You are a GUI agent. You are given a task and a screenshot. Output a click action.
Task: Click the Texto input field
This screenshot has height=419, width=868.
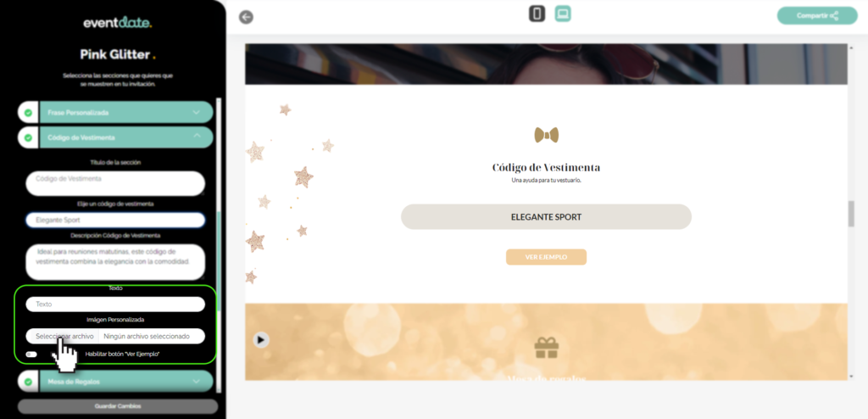115,304
